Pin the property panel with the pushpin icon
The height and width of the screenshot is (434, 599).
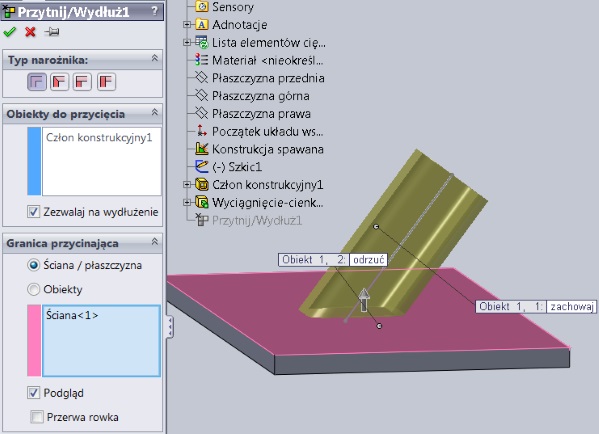pos(52,32)
